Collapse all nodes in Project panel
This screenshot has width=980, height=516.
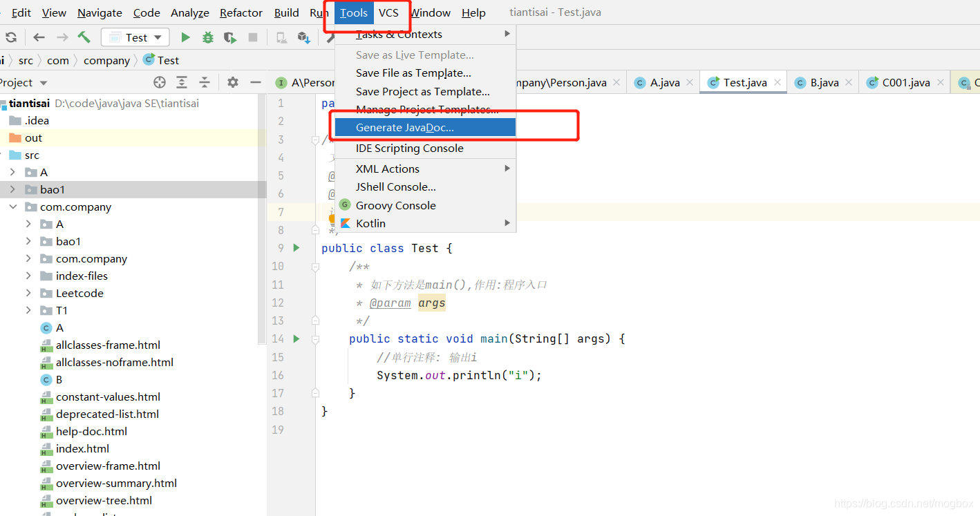205,82
